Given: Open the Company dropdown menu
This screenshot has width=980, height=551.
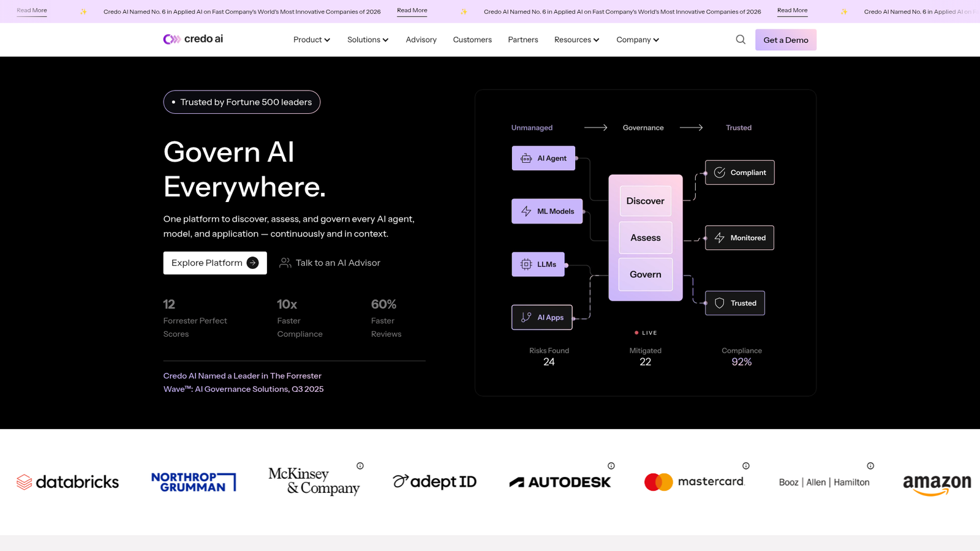Looking at the screenshot, I should pyautogui.click(x=638, y=40).
